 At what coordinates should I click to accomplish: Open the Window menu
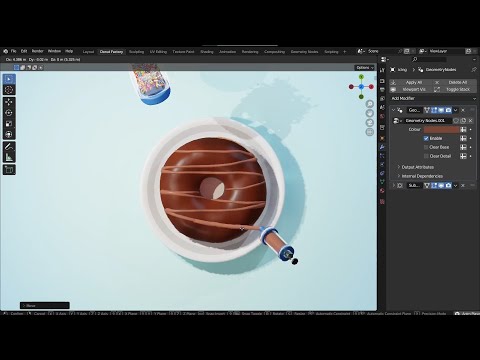54,51
